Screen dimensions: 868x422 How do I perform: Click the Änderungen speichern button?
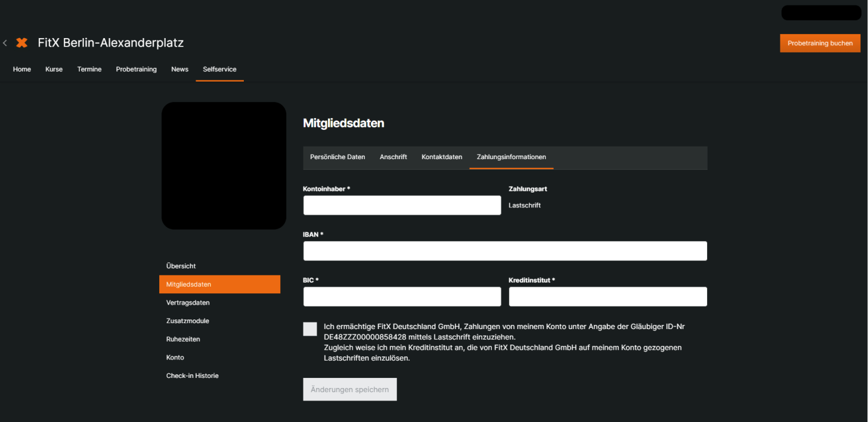[x=350, y=389]
